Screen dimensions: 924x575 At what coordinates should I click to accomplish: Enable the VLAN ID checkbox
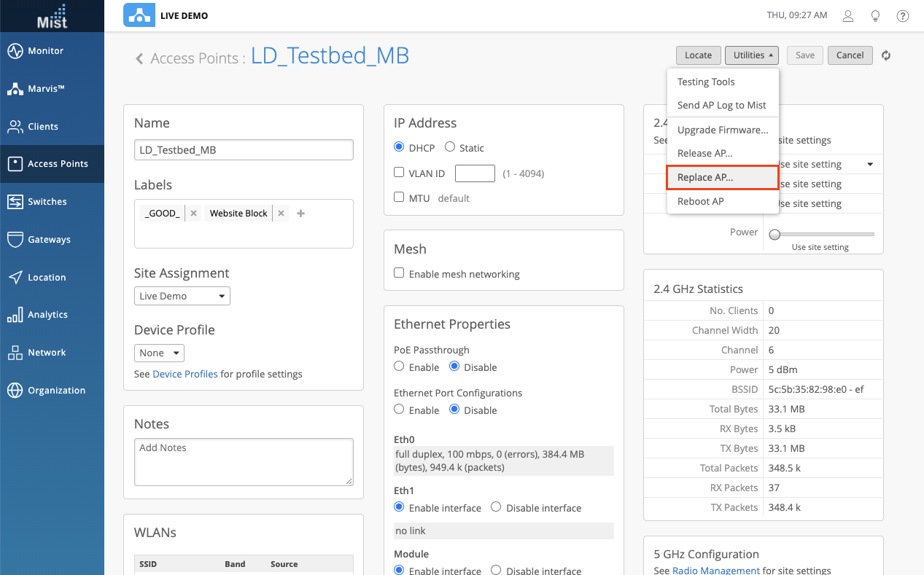point(399,173)
